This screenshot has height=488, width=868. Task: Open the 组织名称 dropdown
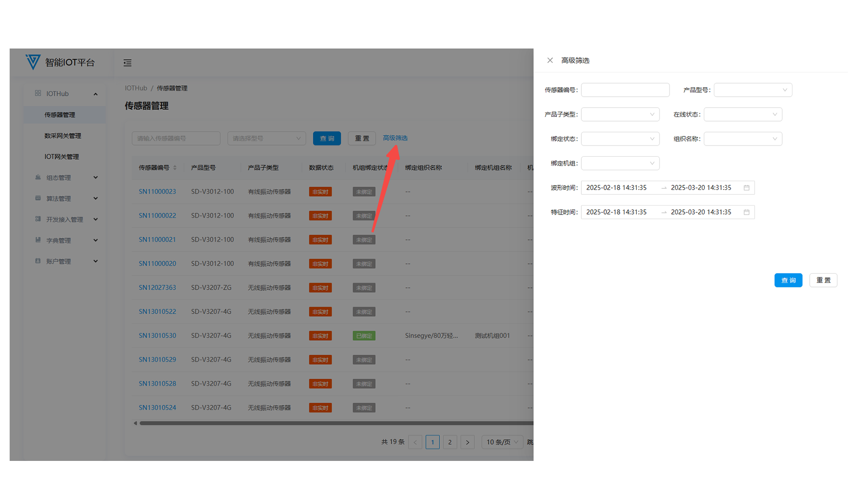[743, 139]
